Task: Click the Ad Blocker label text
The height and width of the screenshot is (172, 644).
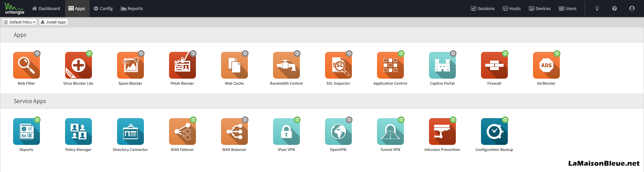Action: (546, 83)
